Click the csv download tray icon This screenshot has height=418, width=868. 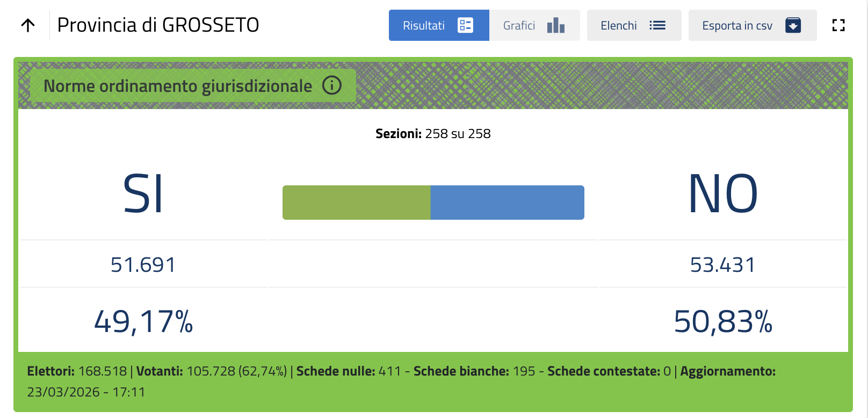[x=793, y=25]
